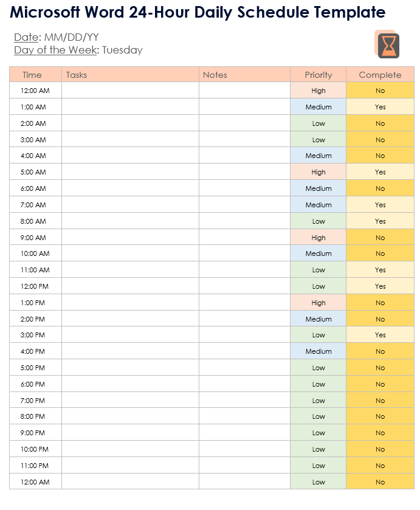Click the Date field showing MM/DD/YY

click(71, 38)
